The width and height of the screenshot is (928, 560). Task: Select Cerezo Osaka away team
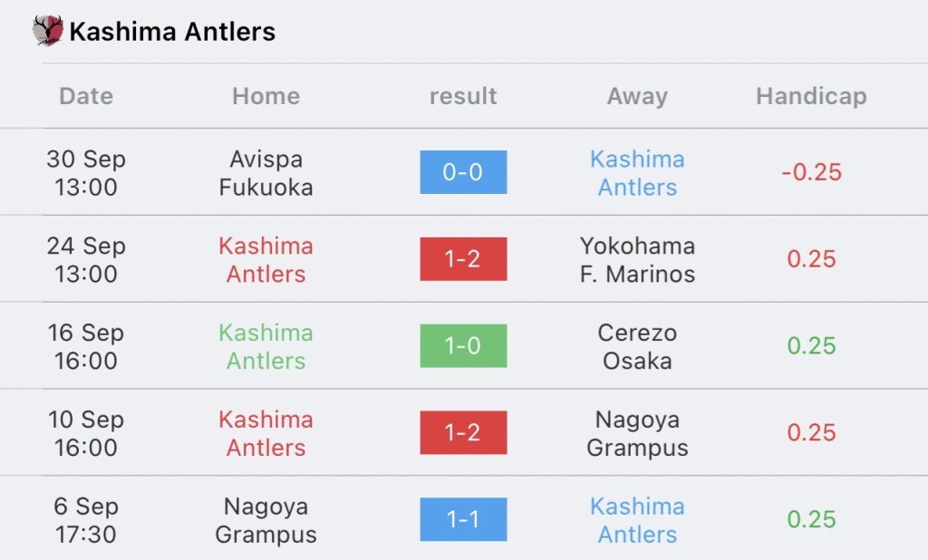point(637,346)
